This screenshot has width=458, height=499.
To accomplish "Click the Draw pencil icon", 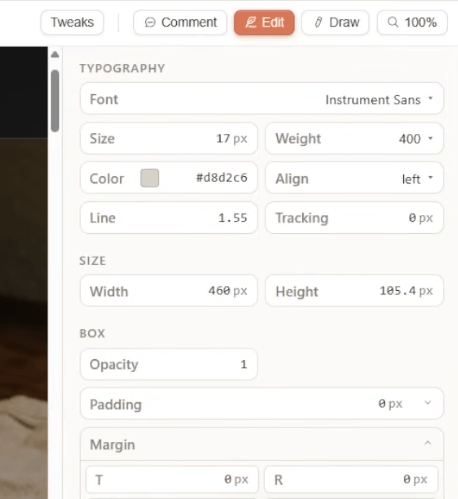I will tap(318, 23).
